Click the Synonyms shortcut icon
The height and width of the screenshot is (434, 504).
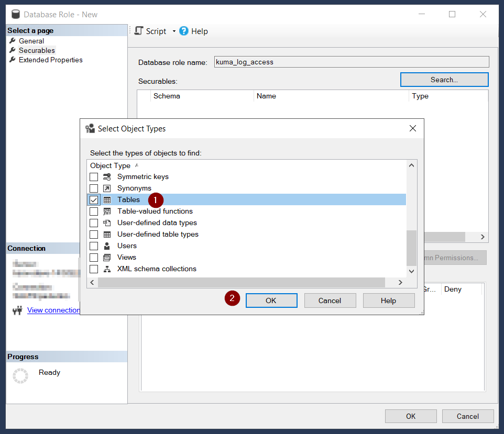pos(107,188)
